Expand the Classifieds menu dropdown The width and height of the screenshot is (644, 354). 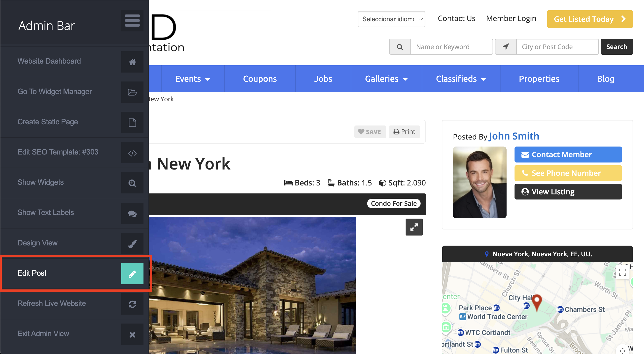coord(461,79)
